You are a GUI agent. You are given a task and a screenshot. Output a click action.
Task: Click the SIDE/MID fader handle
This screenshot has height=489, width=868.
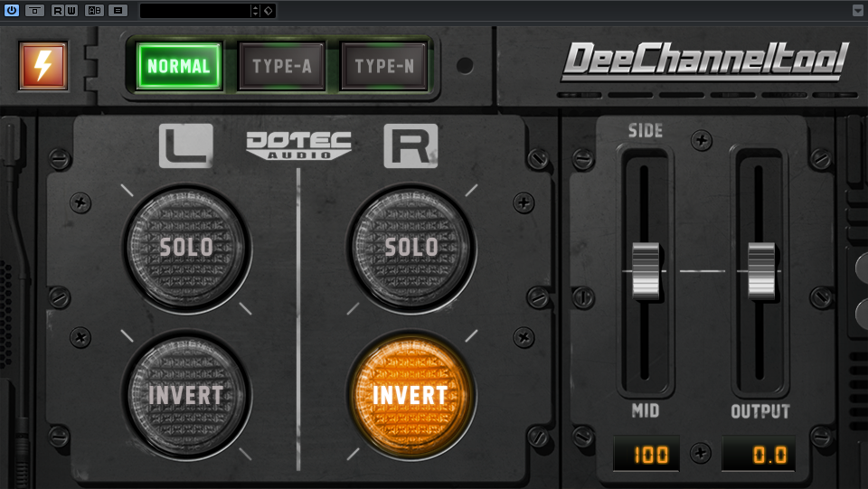tap(646, 271)
